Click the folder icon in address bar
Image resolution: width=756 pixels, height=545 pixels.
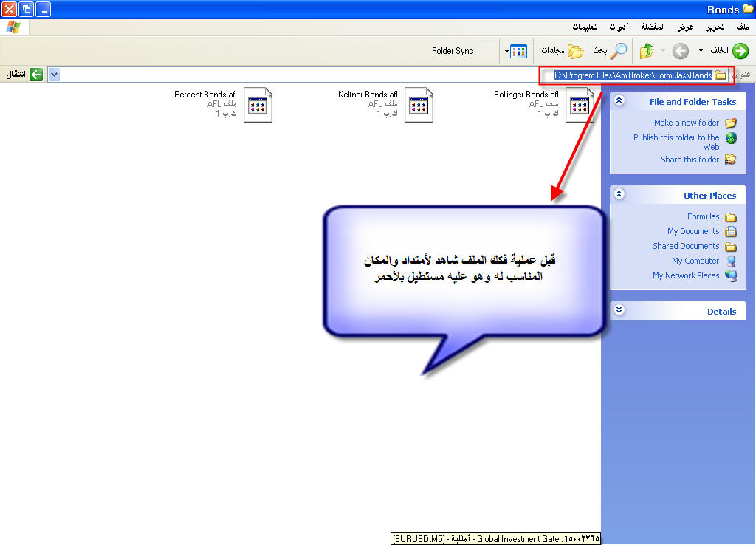point(721,75)
